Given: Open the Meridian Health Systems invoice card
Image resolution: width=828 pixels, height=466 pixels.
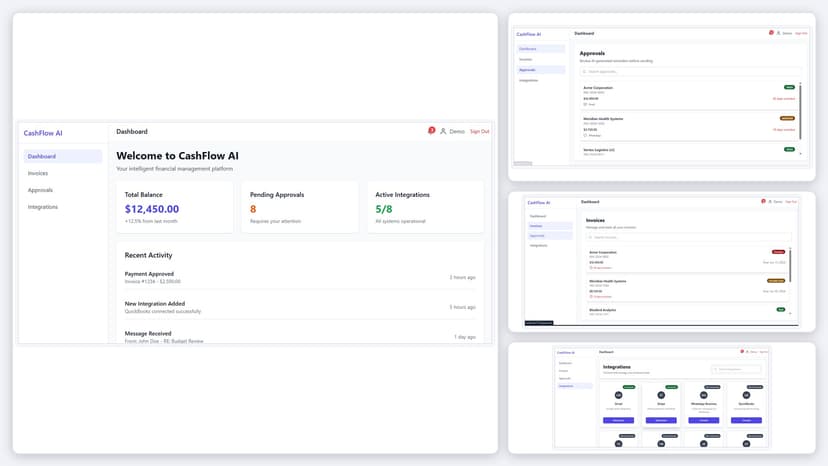Looking at the screenshot, I should (x=686, y=288).
